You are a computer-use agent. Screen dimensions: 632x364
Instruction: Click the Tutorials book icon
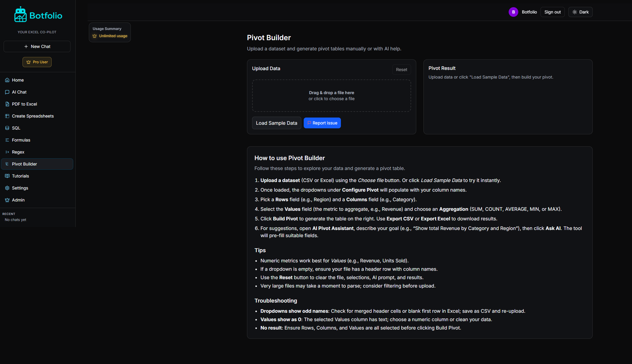pos(7,176)
